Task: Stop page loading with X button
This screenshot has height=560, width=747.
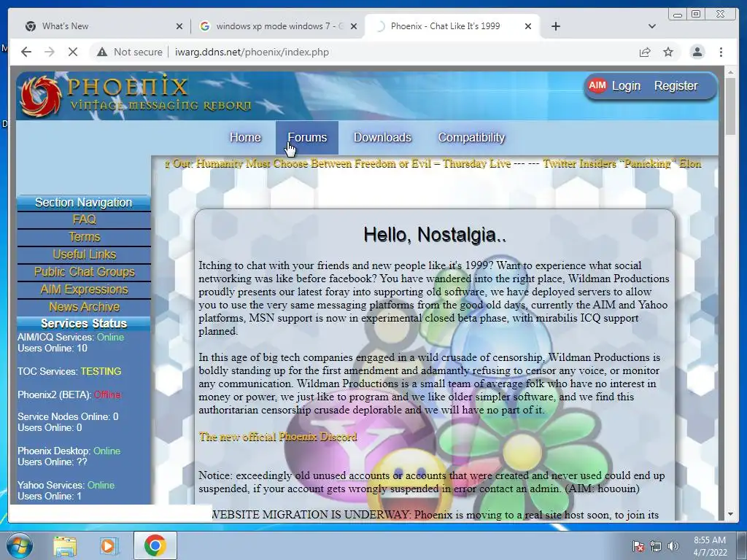Action: pos(73,52)
